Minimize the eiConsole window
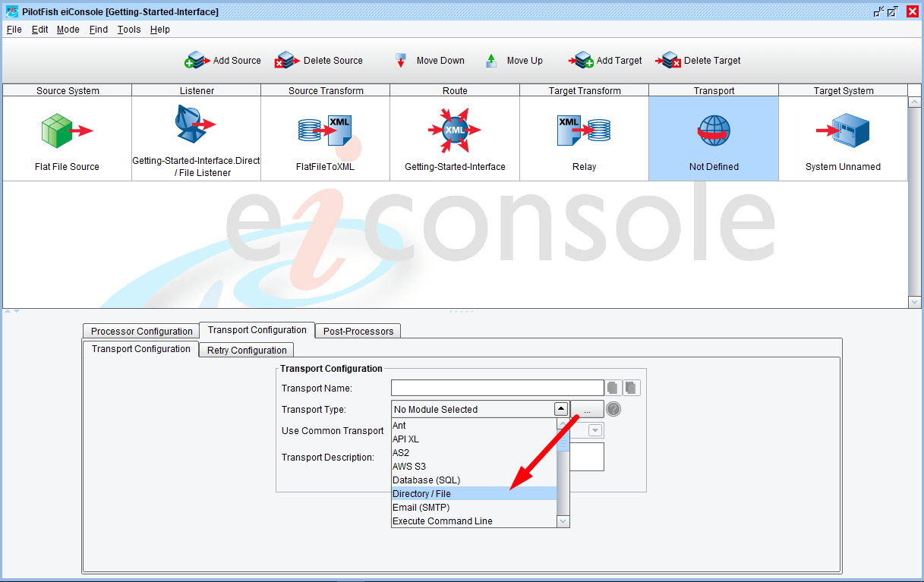This screenshot has width=924, height=582. pyautogui.click(x=879, y=11)
